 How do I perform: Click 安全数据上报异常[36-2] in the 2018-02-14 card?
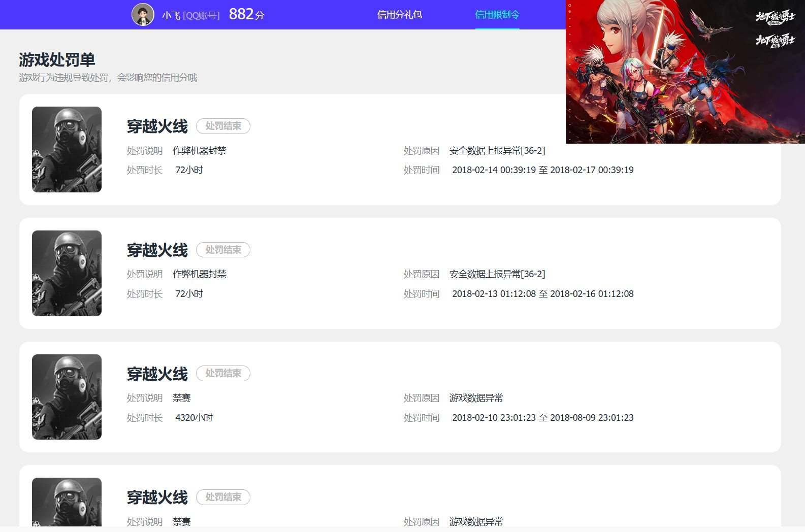pos(497,151)
